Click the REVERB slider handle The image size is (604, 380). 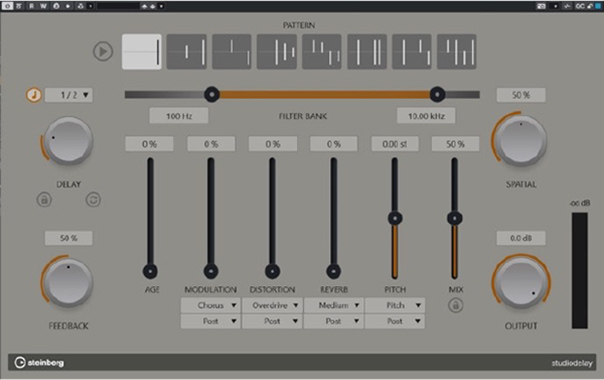[334, 271]
